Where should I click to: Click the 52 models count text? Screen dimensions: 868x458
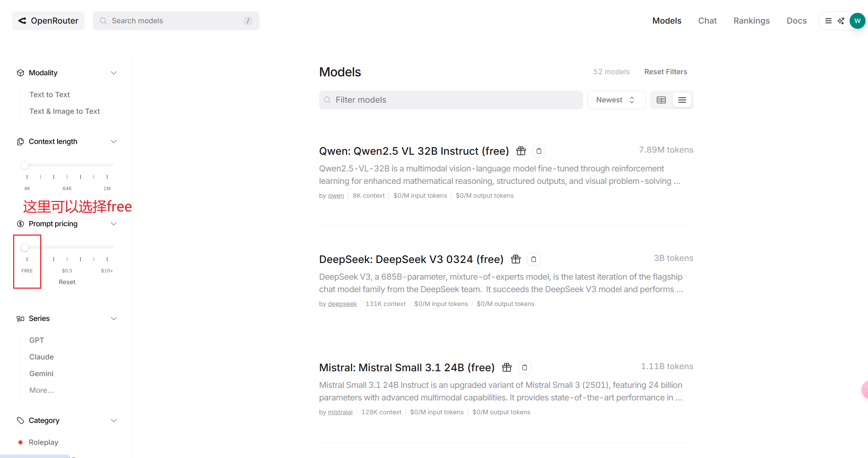pos(611,72)
